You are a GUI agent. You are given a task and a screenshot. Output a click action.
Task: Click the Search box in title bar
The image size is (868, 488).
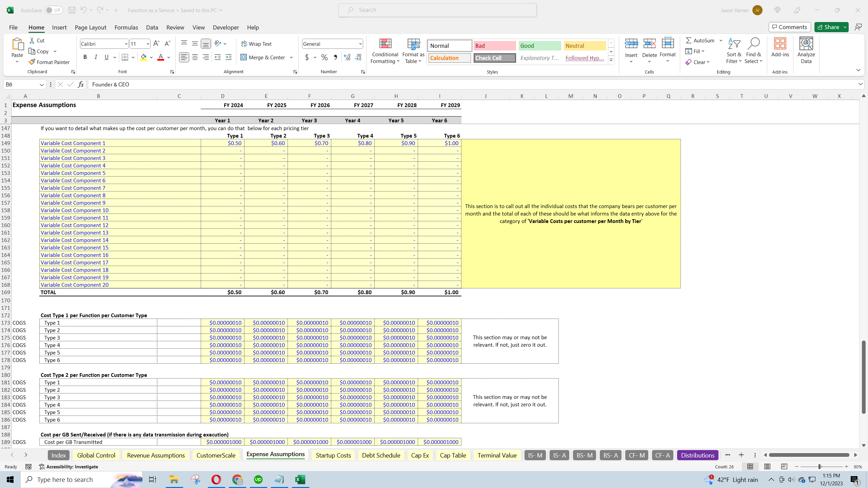437,10
